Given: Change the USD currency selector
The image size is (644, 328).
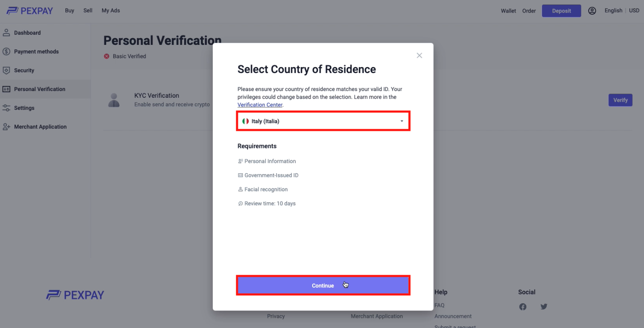Looking at the screenshot, I should coord(634,11).
